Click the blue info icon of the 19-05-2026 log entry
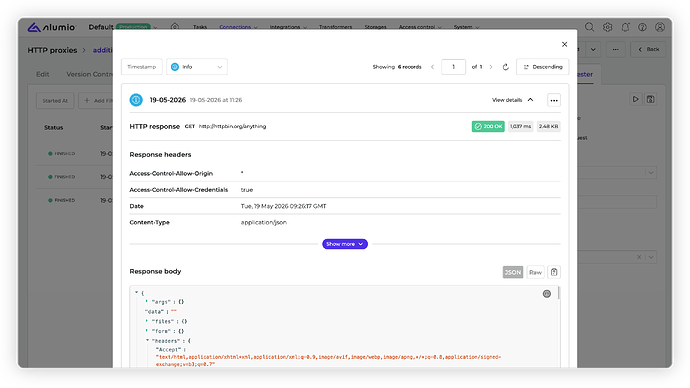The height and width of the screenshot is (388, 690). point(136,100)
